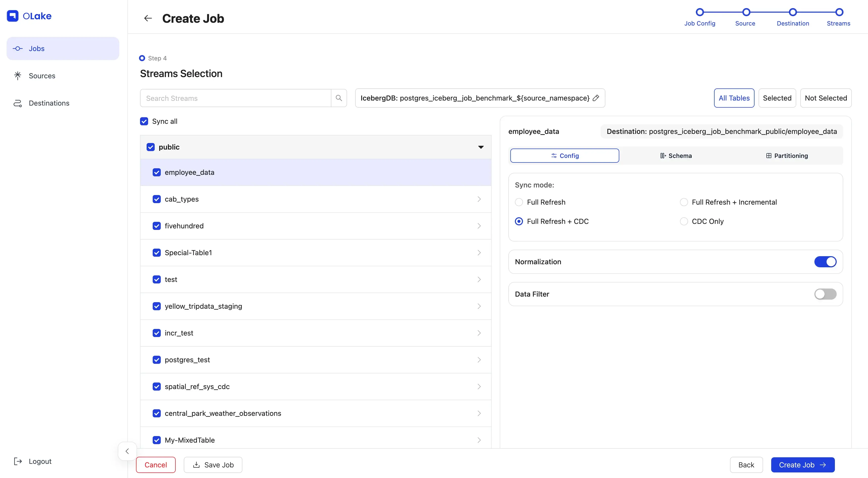
Task: Uncheck the Sync all checkbox
Action: (x=144, y=121)
